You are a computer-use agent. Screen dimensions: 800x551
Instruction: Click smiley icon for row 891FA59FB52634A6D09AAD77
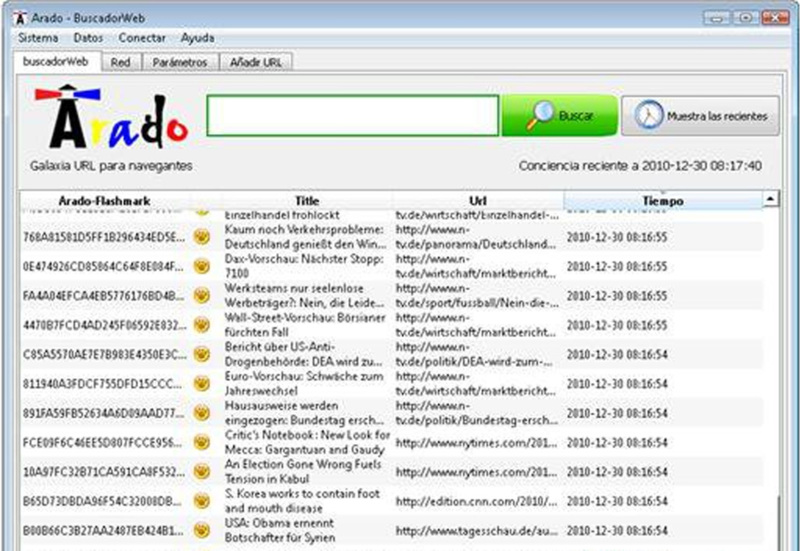click(x=202, y=413)
